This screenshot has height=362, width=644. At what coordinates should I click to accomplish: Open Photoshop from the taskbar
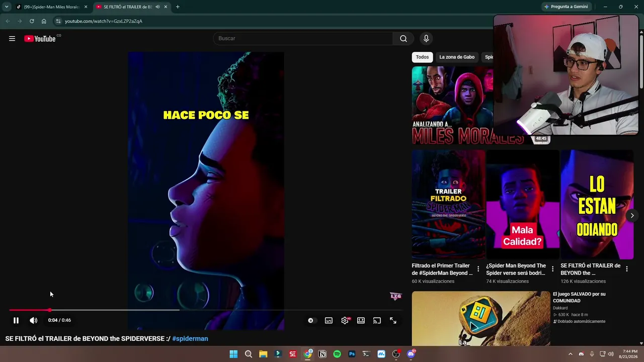click(352, 354)
